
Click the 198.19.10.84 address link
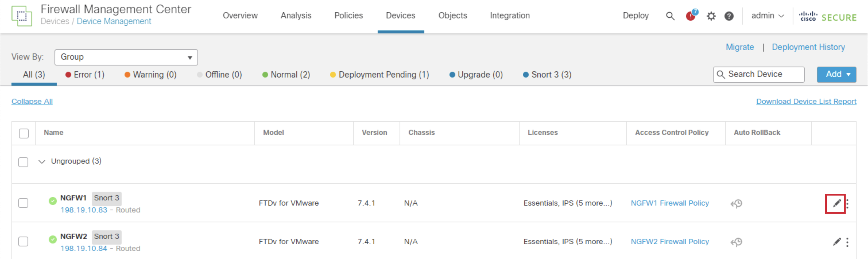click(x=84, y=249)
